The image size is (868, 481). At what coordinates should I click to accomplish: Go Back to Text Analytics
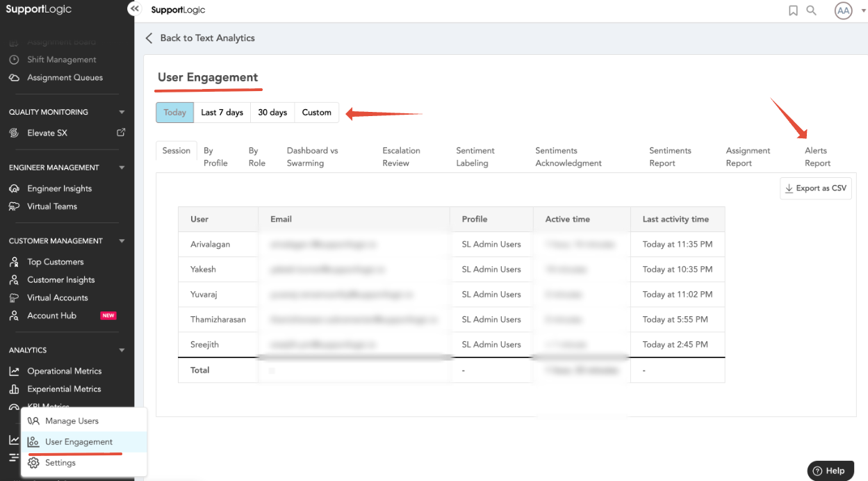click(199, 38)
